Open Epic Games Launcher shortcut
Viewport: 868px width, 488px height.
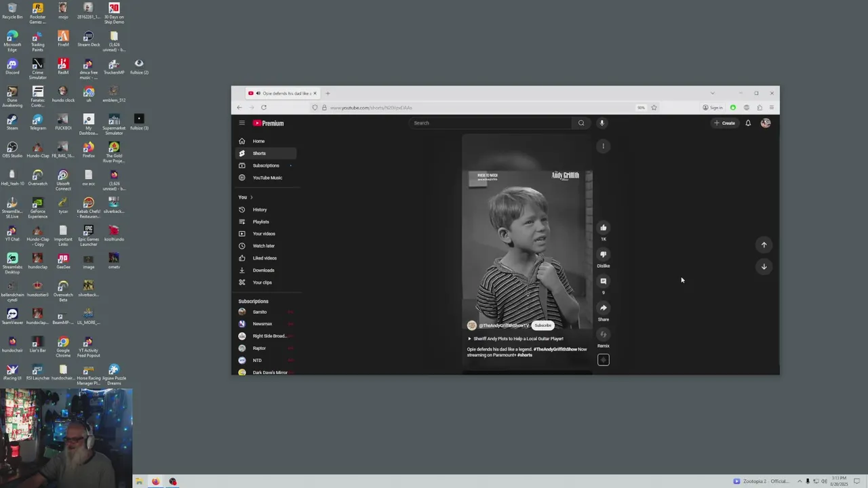click(88, 235)
